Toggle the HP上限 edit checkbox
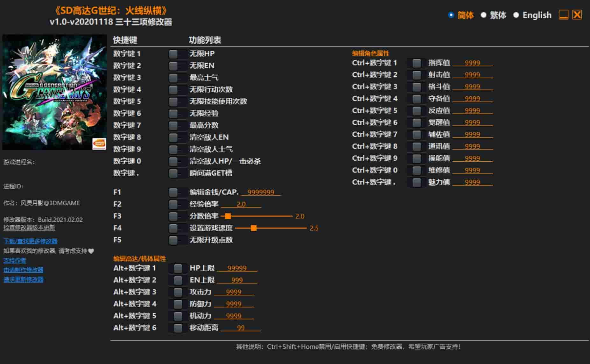Image resolution: width=590 pixels, height=364 pixels. (177, 268)
